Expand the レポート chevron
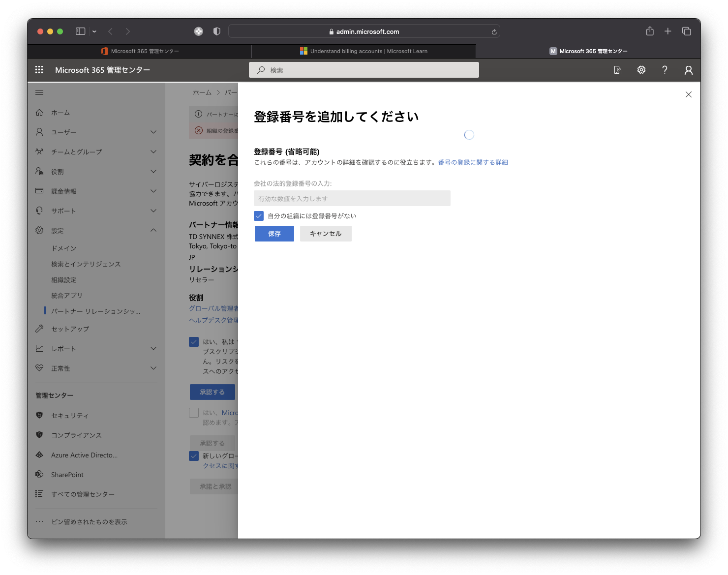This screenshot has height=575, width=728. pyautogui.click(x=153, y=348)
